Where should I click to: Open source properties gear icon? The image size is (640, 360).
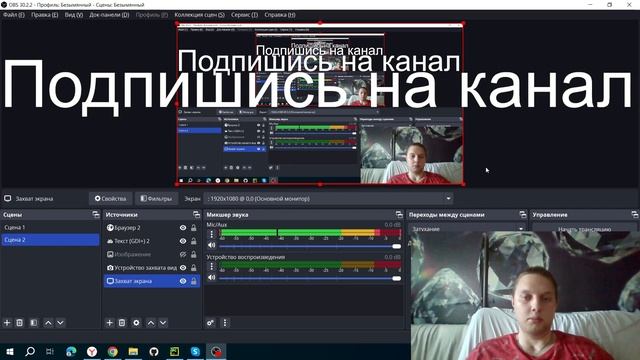pos(136,323)
